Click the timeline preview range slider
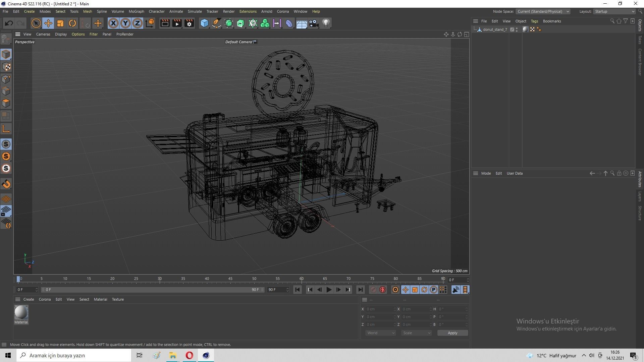The width and height of the screenshot is (644, 362). (152, 290)
